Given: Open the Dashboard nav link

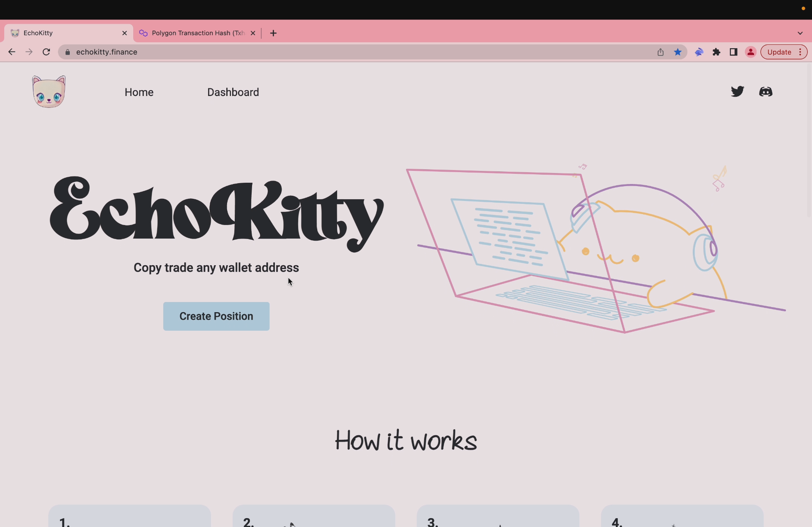Looking at the screenshot, I should click(233, 92).
